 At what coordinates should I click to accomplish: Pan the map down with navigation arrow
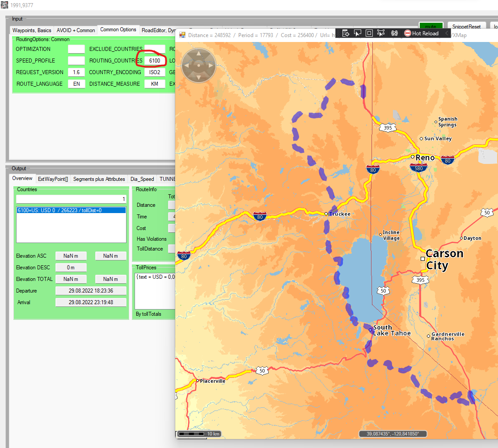coord(198,77)
